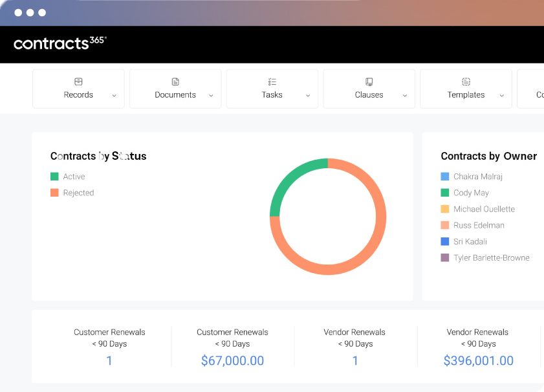Click the Documents page icon
Screen dimensions: 544x392
[x=175, y=82]
